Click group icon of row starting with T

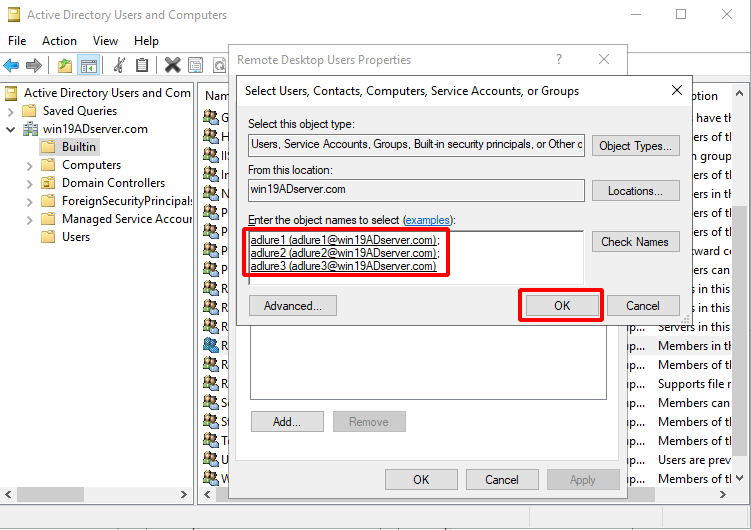click(211, 440)
